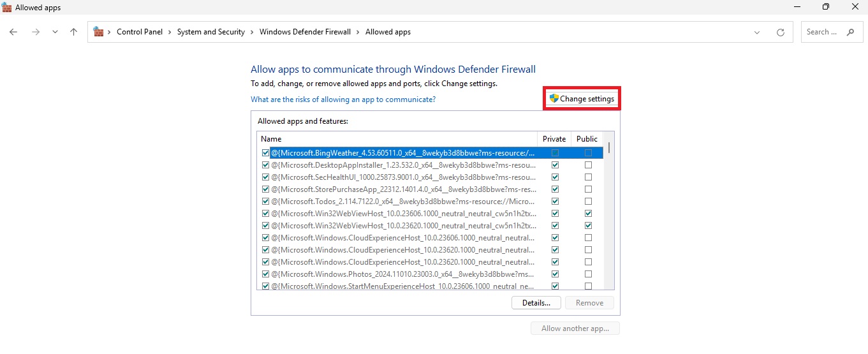Uncheck the DesktopAppInstaller name checkbox

[x=265, y=165]
